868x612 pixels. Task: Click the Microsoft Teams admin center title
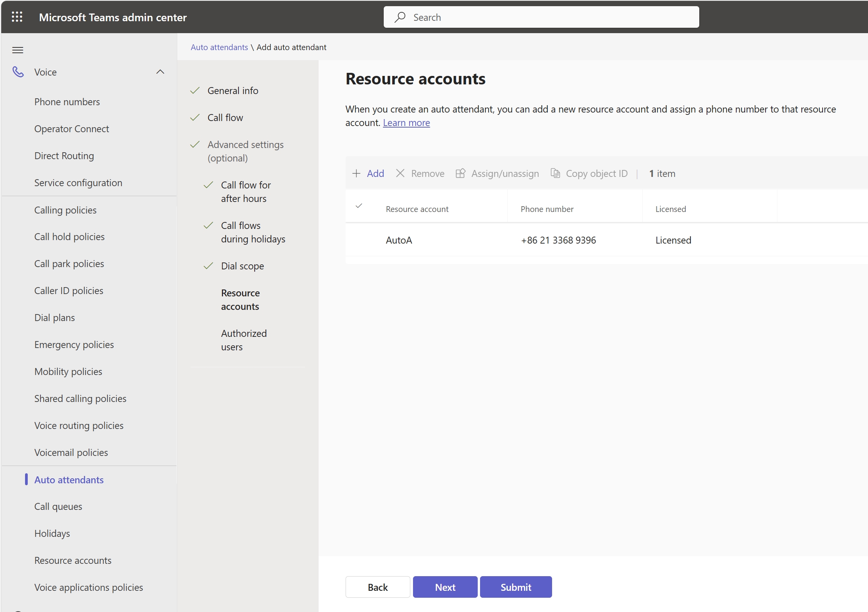(x=113, y=17)
